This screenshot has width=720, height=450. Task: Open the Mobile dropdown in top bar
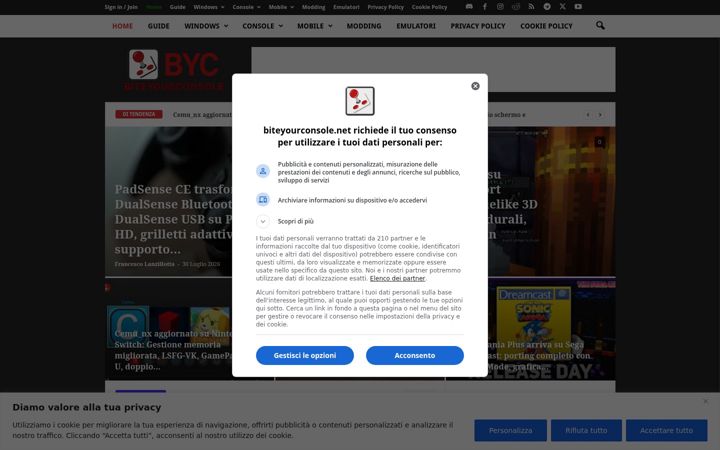(x=281, y=7)
